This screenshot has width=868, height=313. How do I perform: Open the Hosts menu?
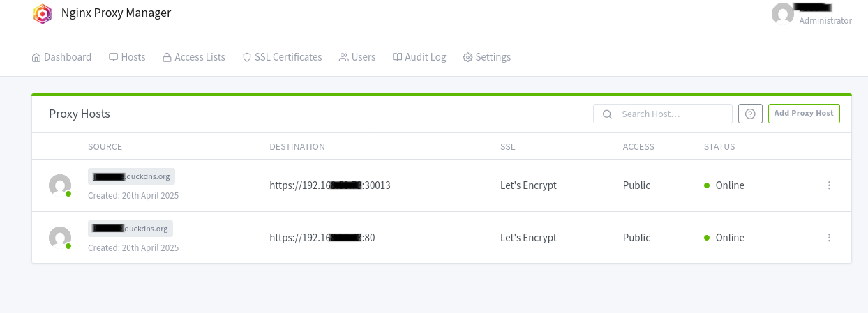(127, 57)
